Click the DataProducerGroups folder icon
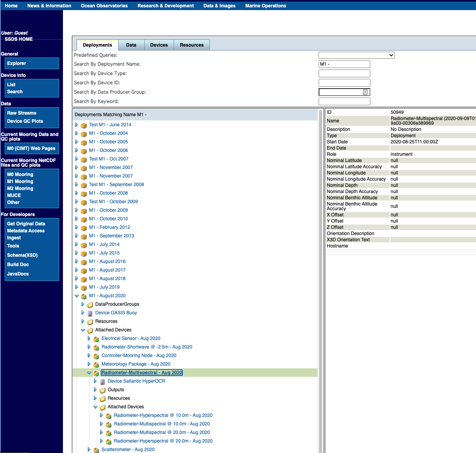 point(90,305)
